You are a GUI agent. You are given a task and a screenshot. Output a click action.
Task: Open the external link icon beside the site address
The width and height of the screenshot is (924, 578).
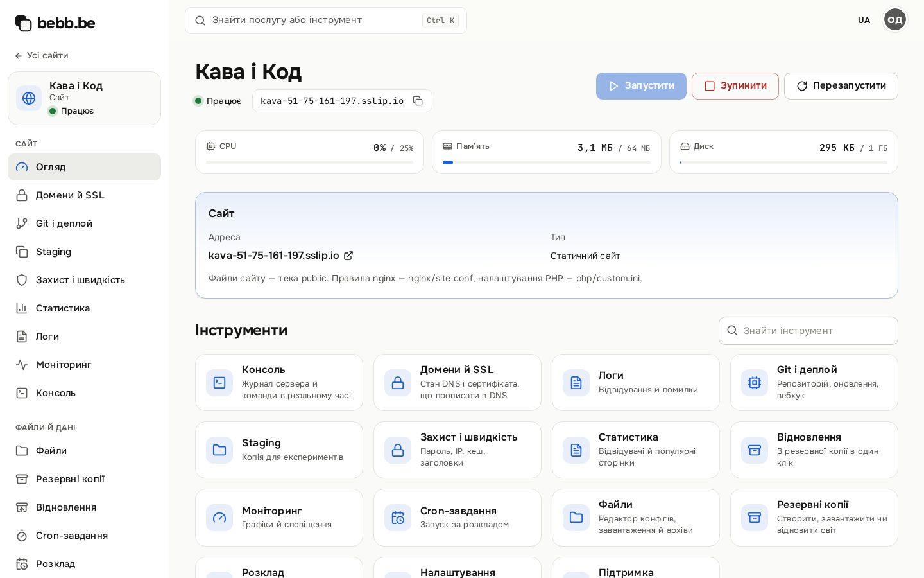click(348, 256)
